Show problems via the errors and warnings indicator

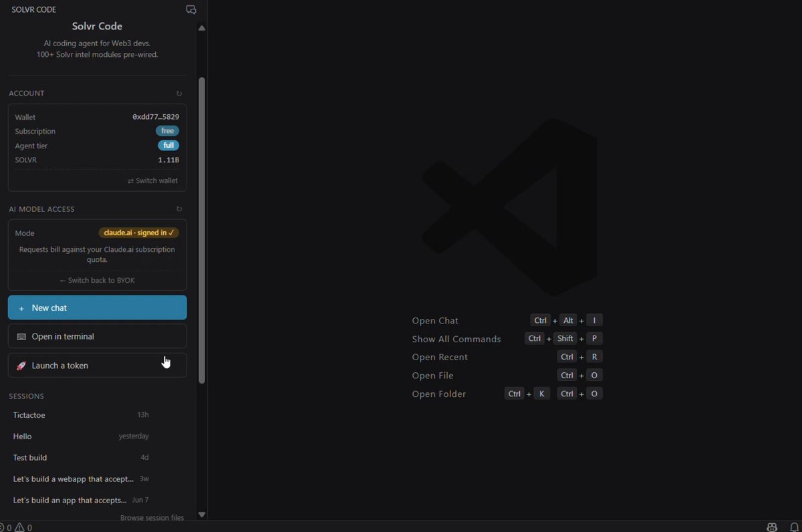pos(16,527)
